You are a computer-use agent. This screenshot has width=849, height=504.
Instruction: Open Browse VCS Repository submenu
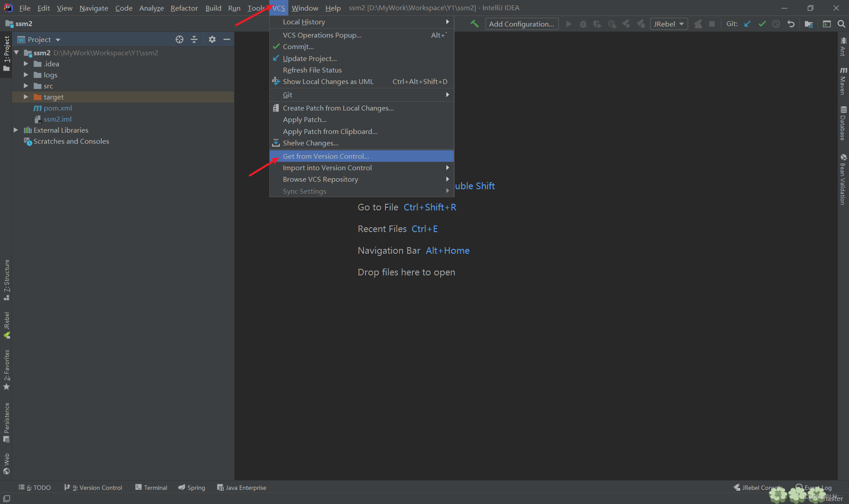[362, 179]
